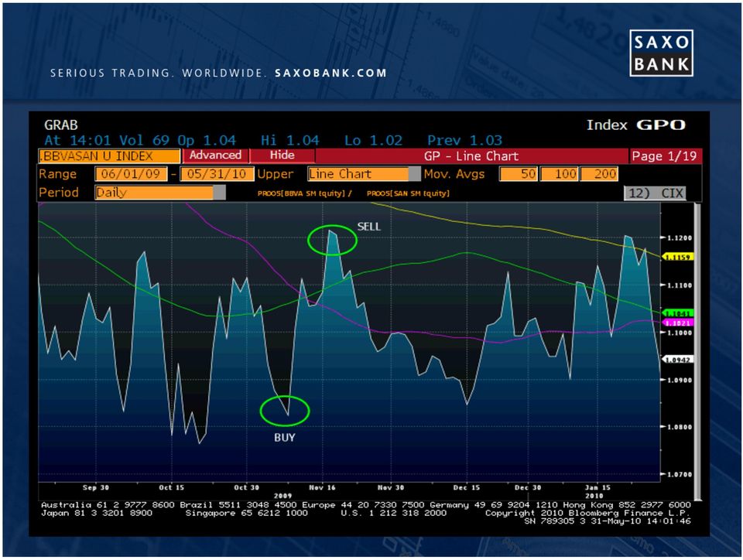Screen dimensions: 743x560
Task: Click the Dec 30 date axis label
Action: (x=528, y=487)
